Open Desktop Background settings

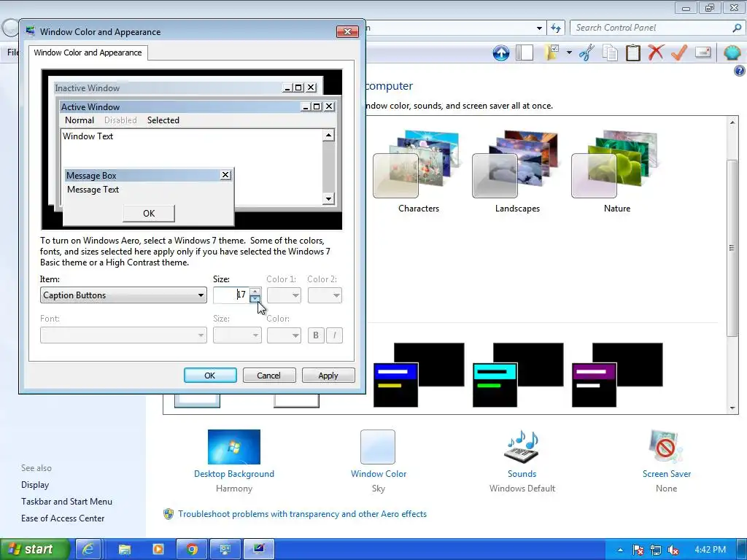point(234,461)
